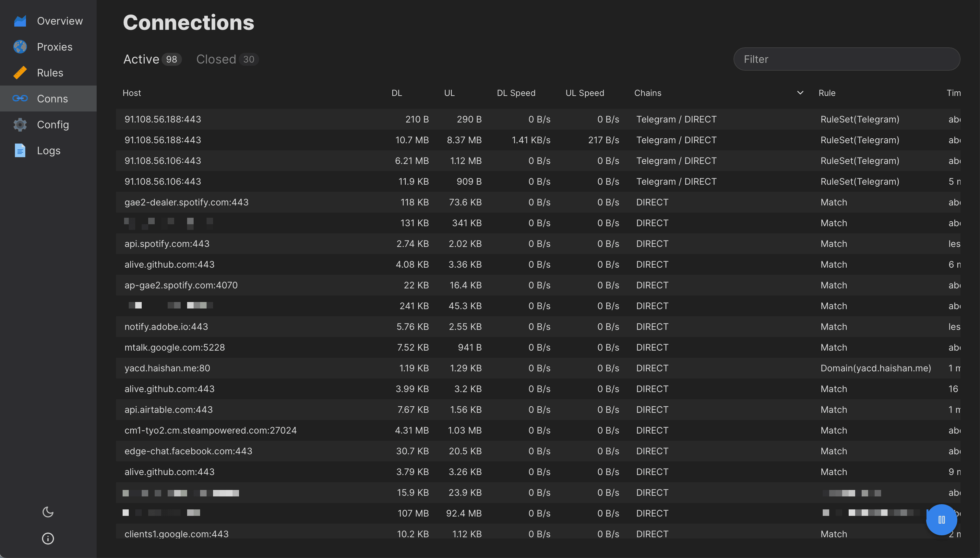The width and height of the screenshot is (980, 558).
Task: Navigate to Logs section
Action: (48, 150)
